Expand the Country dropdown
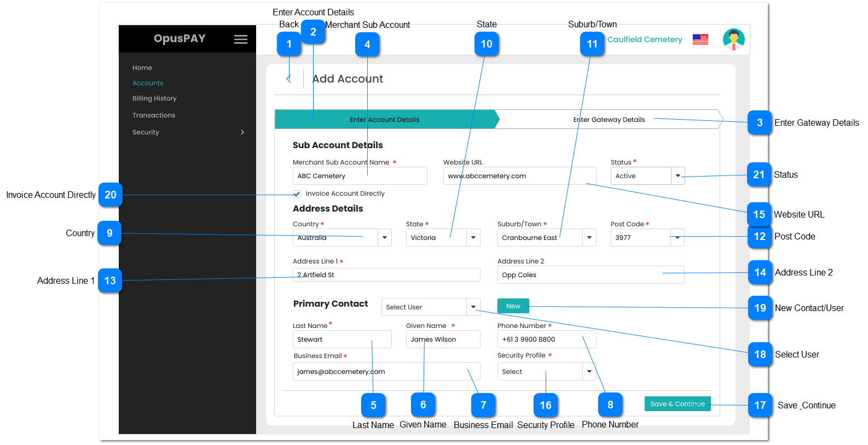 point(384,238)
